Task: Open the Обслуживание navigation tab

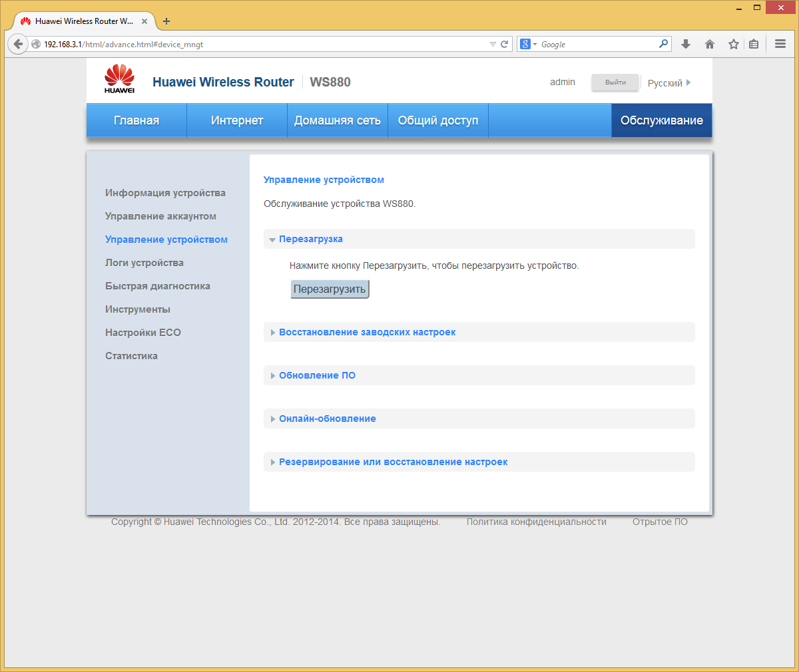Action: click(x=662, y=120)
